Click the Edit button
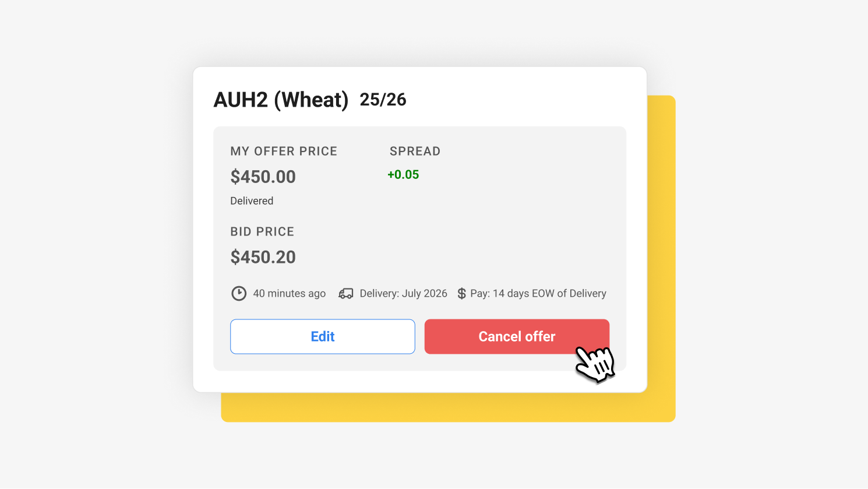This screenshot has width=868, height=489. (x=322, y=336)
